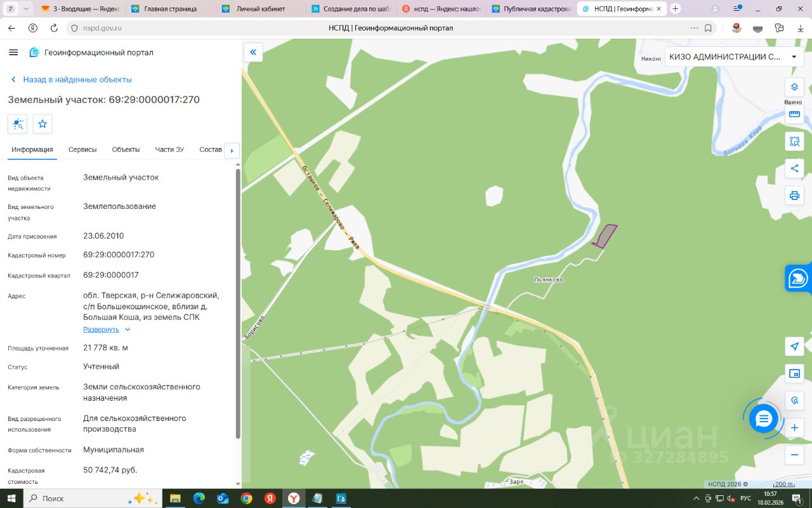Open the КИЗО АДМИНИСТРАЦИИ dropdown
The width and height of the screenshot is (812, 508).
[x=733, y=57]
